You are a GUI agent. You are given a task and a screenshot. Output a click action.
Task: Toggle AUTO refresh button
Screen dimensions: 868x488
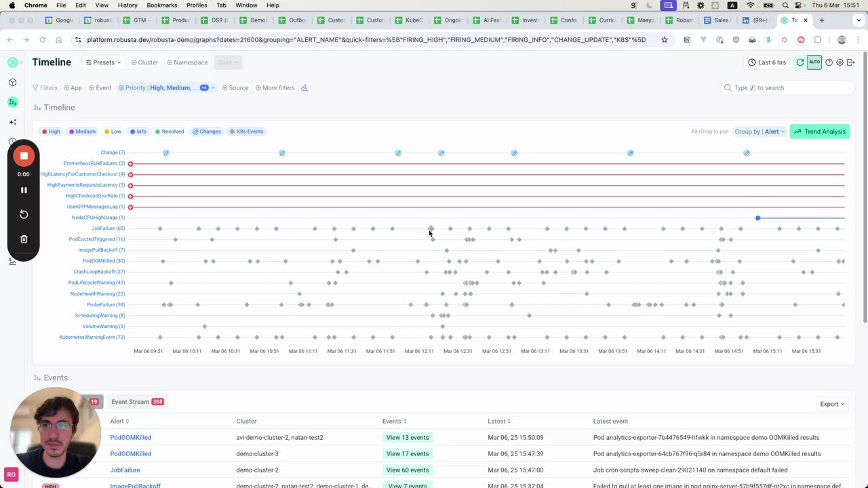tap(814, 62)
